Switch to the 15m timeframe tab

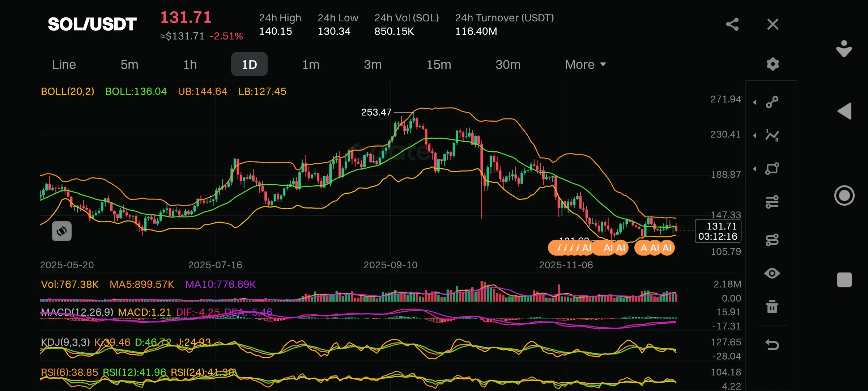click(439, 64)
